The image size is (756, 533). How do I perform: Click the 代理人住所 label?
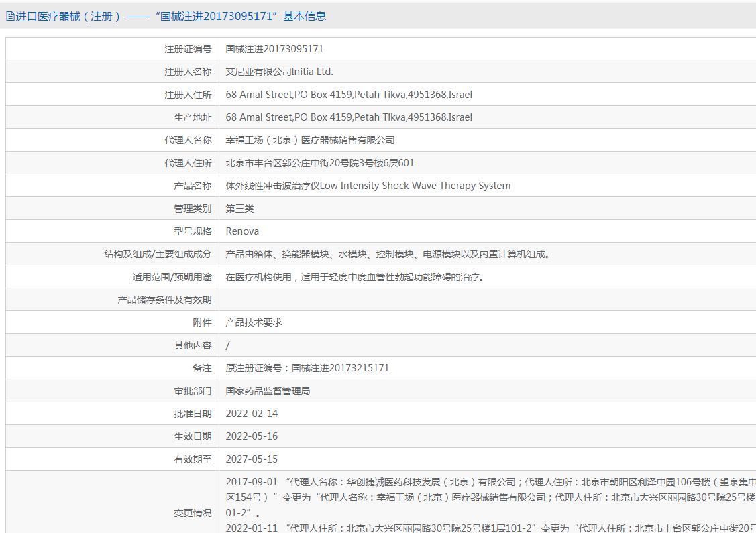coord(188,163)
